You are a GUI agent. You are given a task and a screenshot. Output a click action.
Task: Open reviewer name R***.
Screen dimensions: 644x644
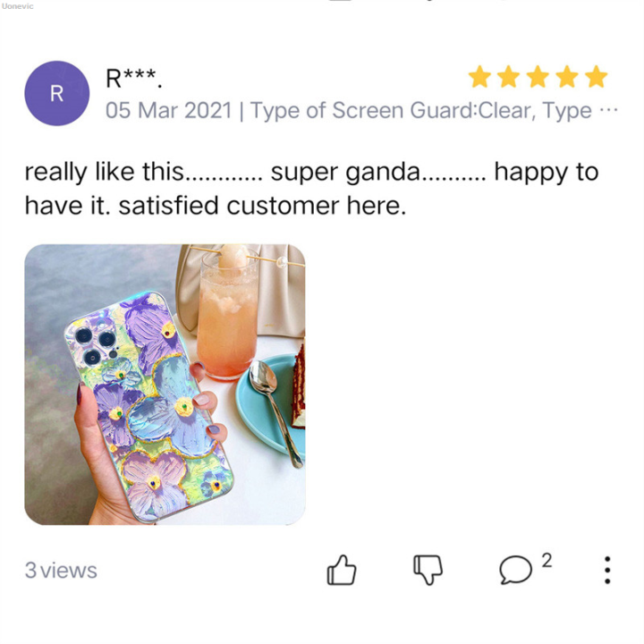pyautogui.click(x=134, y=78)
